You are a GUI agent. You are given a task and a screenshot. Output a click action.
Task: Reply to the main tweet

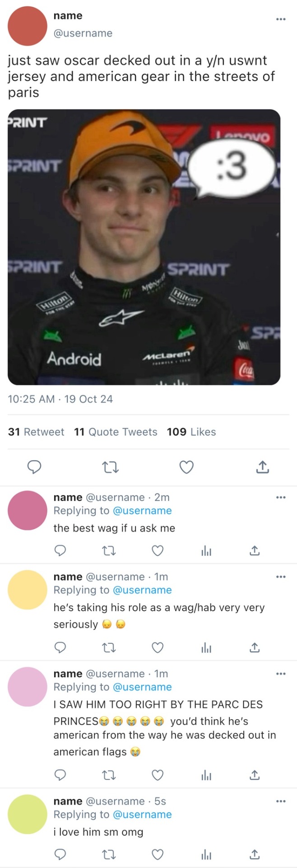(x=35, y=467)
